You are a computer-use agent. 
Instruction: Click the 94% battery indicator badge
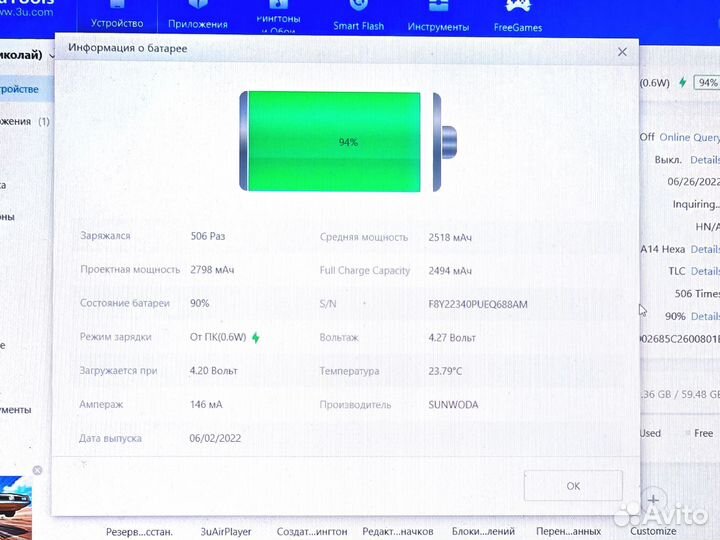pos(707,82)
